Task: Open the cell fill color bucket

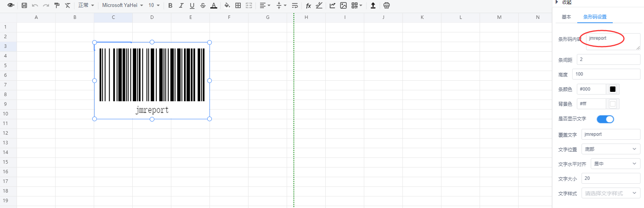Action: coord(227,5)
